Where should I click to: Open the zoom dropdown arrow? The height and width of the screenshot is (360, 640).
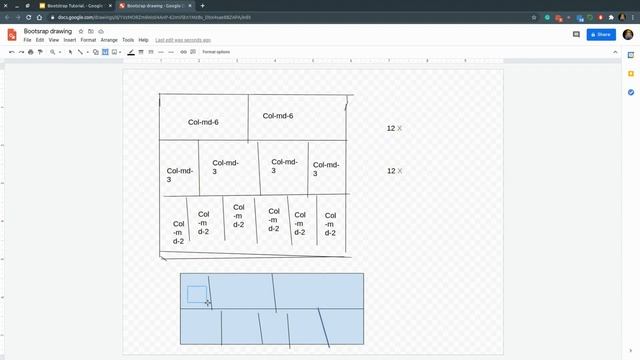point(60,52)
